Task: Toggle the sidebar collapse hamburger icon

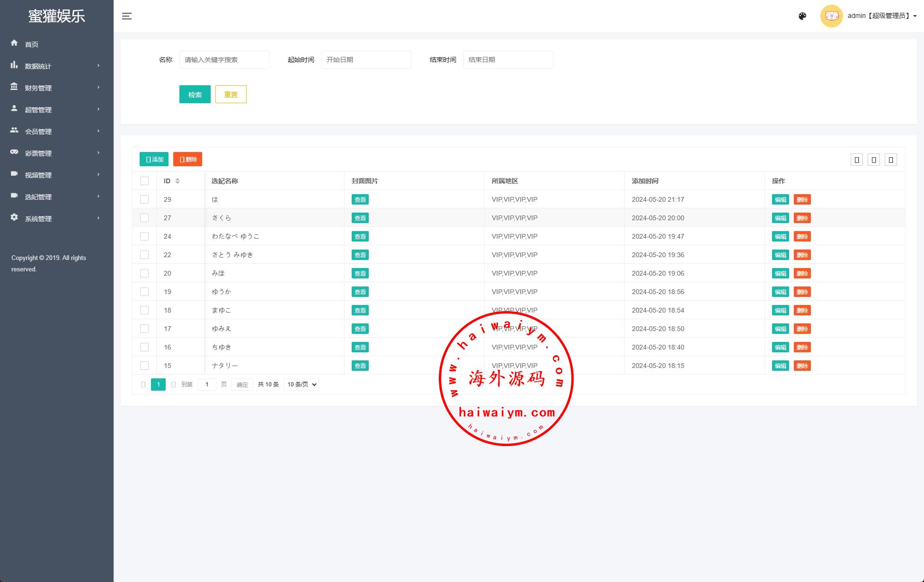Action: click(126, 16)
